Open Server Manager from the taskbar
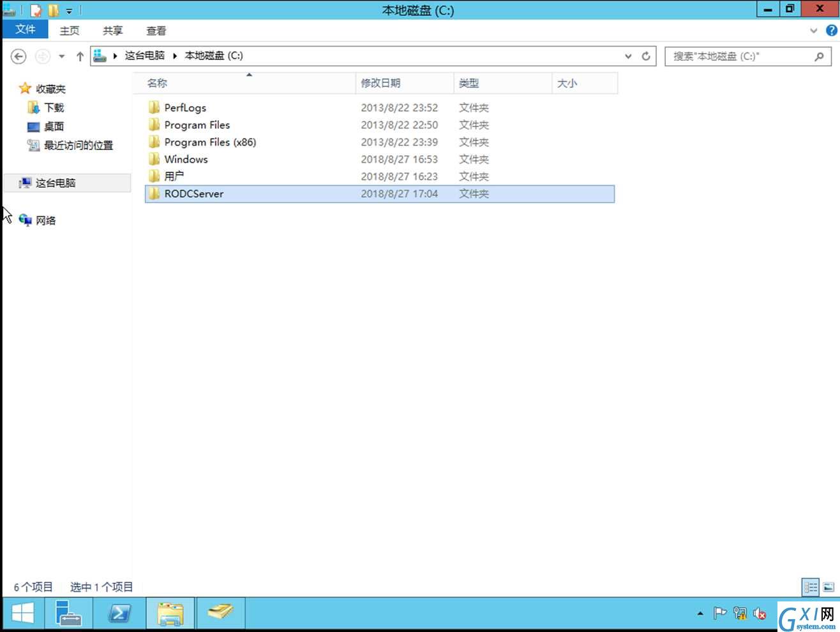This screenshot has height=632, width=840. (x=68, y=614)
